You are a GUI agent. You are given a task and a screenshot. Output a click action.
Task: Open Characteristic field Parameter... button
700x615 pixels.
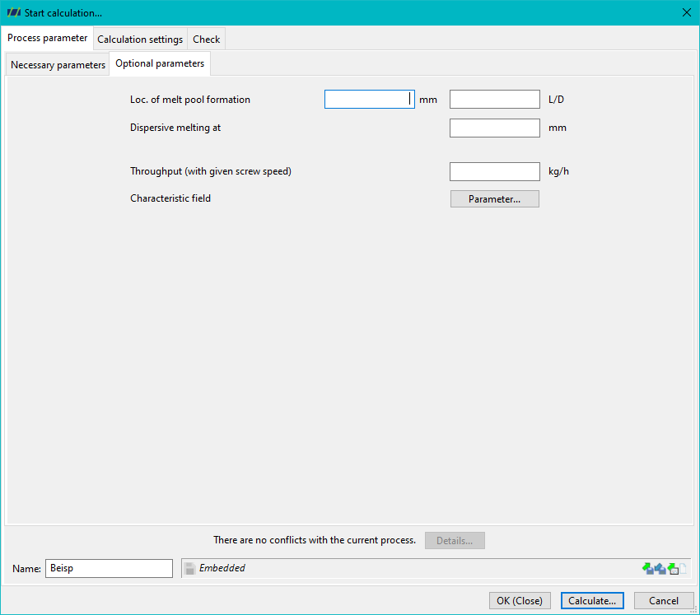click(495, 199)
